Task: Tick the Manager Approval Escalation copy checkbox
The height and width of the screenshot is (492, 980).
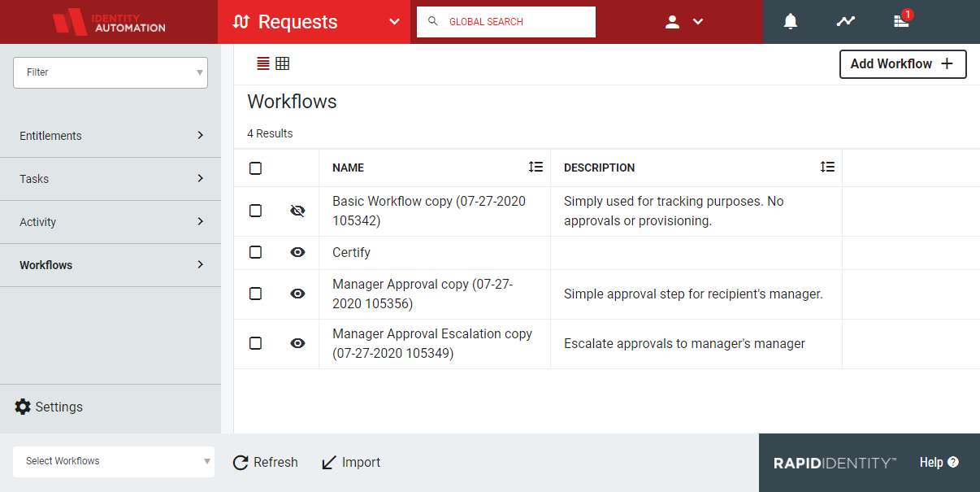Action: (255, 343)
